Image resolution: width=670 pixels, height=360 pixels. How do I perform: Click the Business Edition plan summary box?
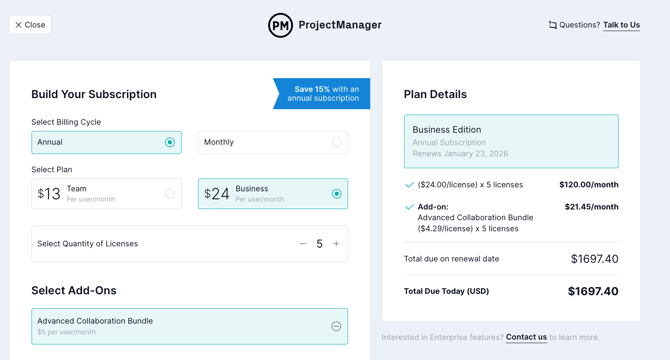[x=511, y=141]
